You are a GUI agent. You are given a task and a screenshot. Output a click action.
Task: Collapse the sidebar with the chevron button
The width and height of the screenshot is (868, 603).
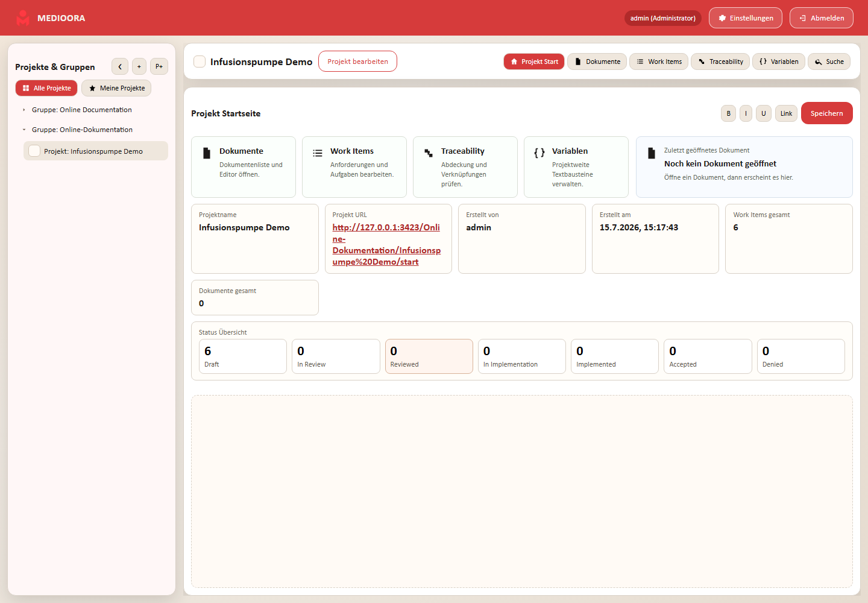pos(120,66)
